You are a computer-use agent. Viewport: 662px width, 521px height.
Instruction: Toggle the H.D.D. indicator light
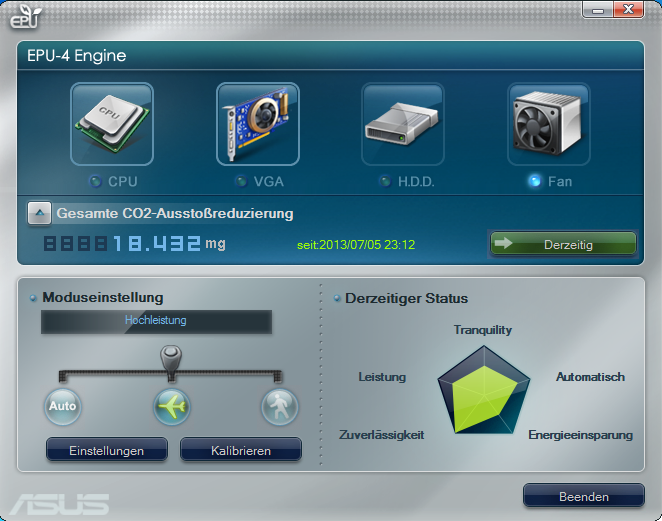click(x=385, y=182)
